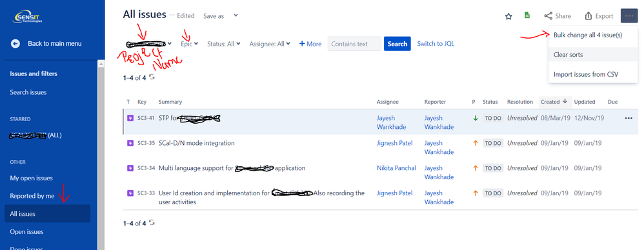Sort by the Created column header

(x=554, y=102)
